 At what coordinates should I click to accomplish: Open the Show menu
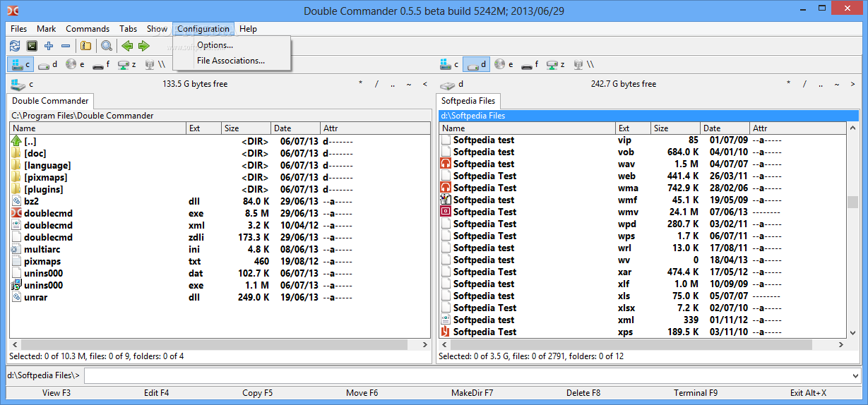pos(157,29)
